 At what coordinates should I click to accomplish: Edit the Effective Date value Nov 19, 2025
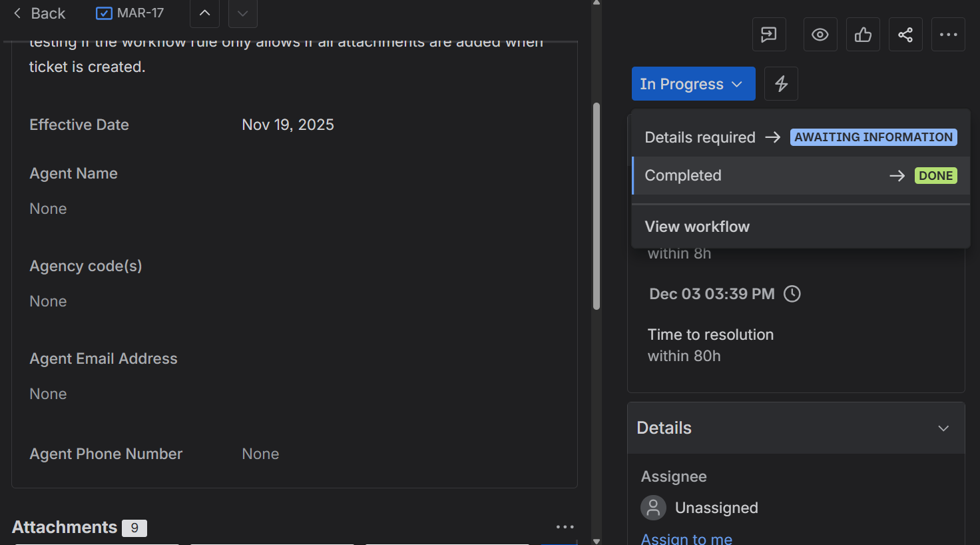coord(288,125)
